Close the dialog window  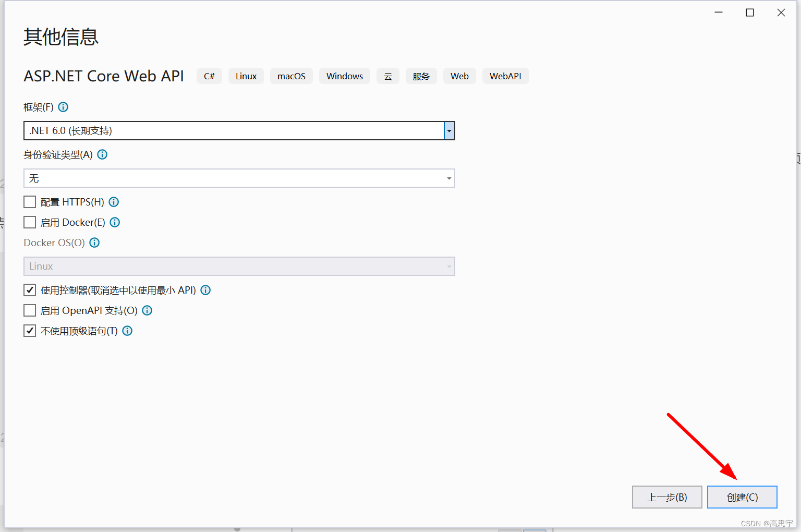[781, 13]
